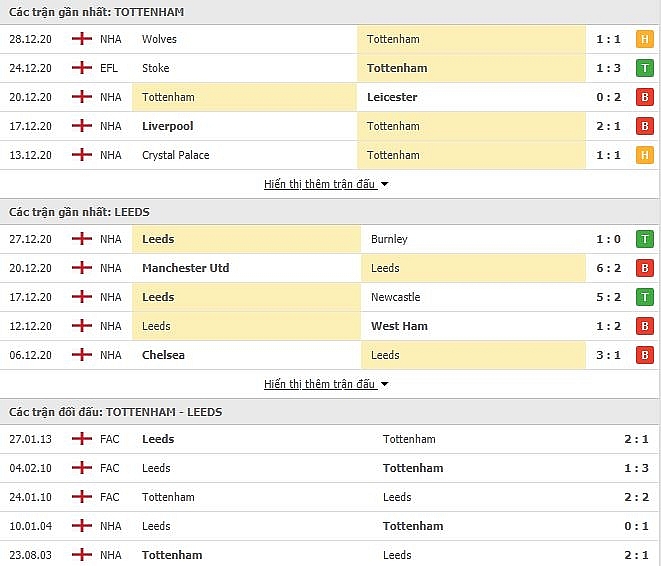Click the 6 : 2 score

(608, 268)
